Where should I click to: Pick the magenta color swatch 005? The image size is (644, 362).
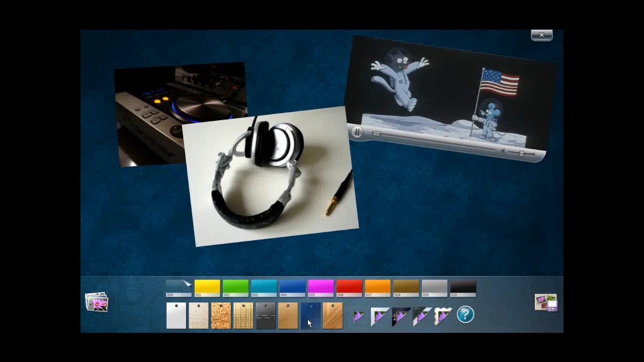tap(321, 289)
